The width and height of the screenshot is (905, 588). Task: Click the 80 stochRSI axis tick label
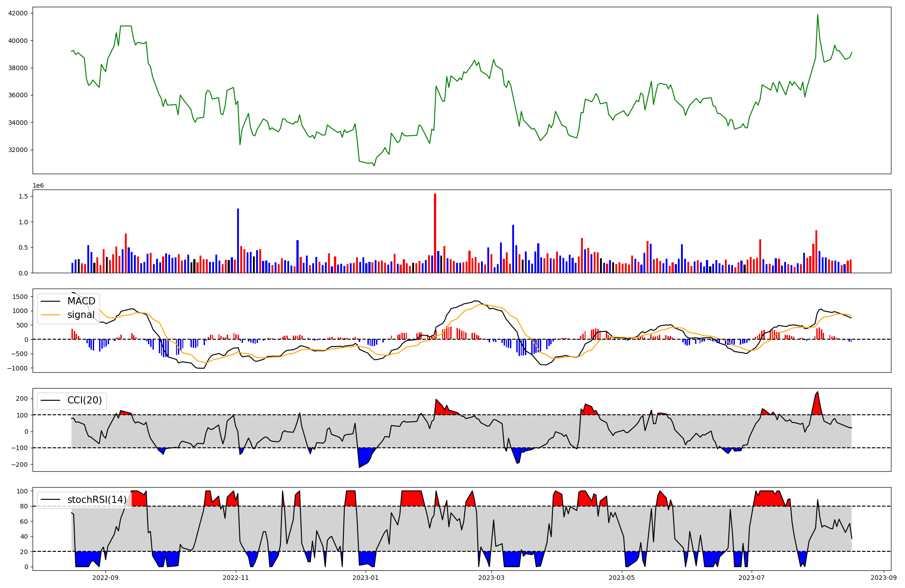(24, 506)
